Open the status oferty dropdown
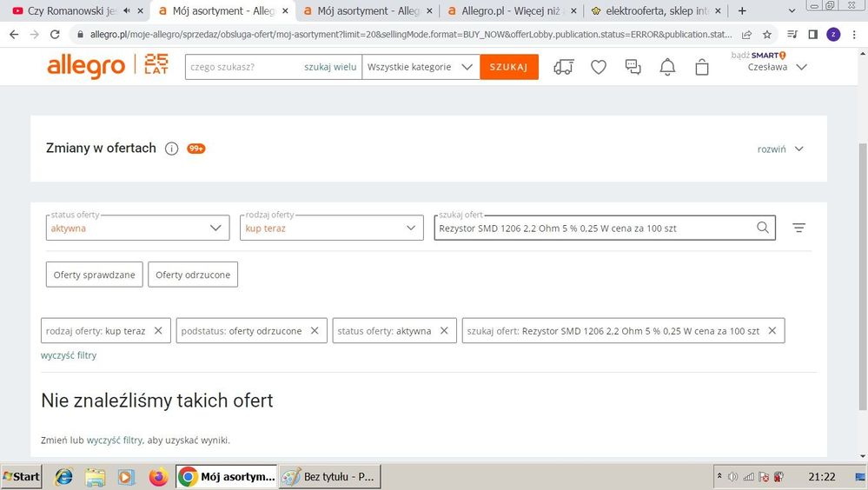The height and width of the screenshot is (490, 868). coord(138,228)
